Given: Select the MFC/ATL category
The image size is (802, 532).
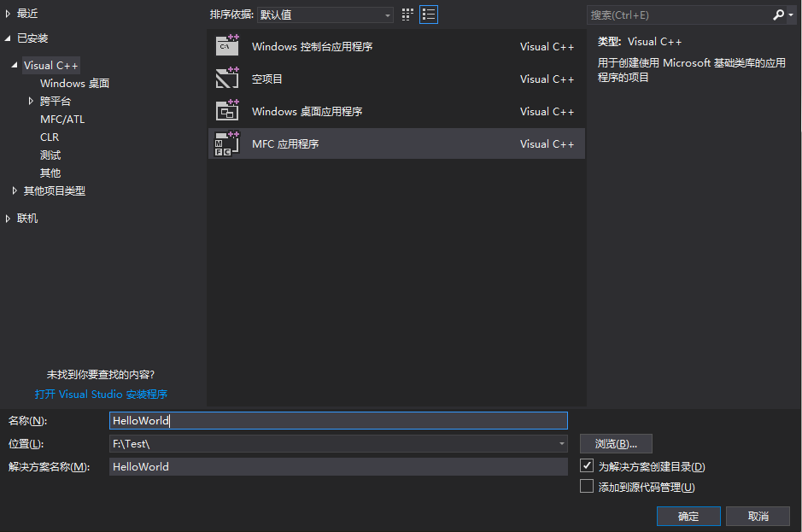Looking at the screenshot, I should 60,119.
